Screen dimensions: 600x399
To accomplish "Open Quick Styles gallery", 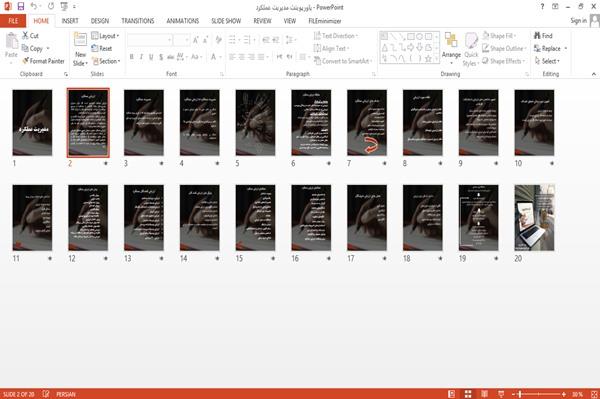I will click(471, 50).
